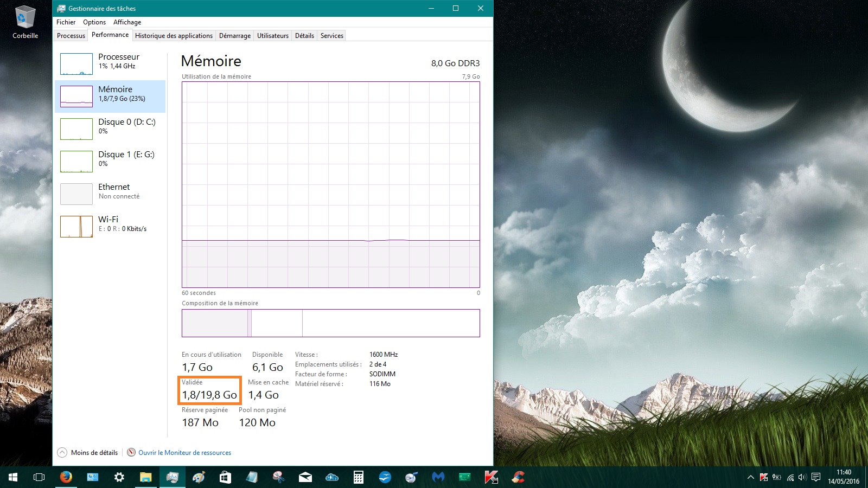Image resolution: width=868 pixels, height=488 pixels.
Task: Open Ouvrir le Moniteur de ressources link
Action: click(184, 453)
